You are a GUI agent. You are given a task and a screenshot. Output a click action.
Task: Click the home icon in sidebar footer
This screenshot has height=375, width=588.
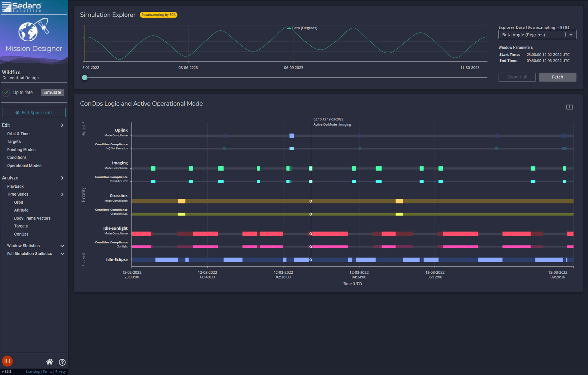pos(50,362)
